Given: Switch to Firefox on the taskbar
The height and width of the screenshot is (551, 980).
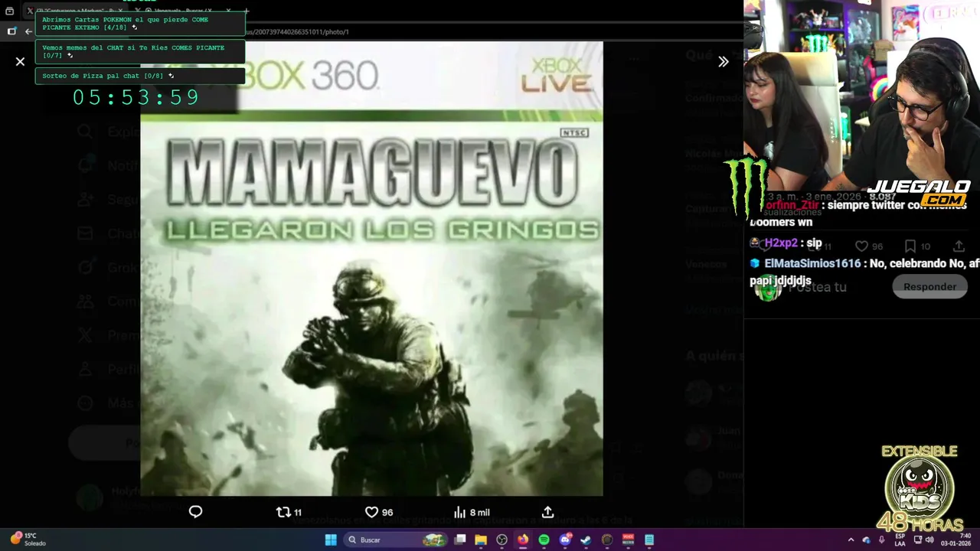Looking at the screenshot, I should pyautogui.click(x=523, y=540).
